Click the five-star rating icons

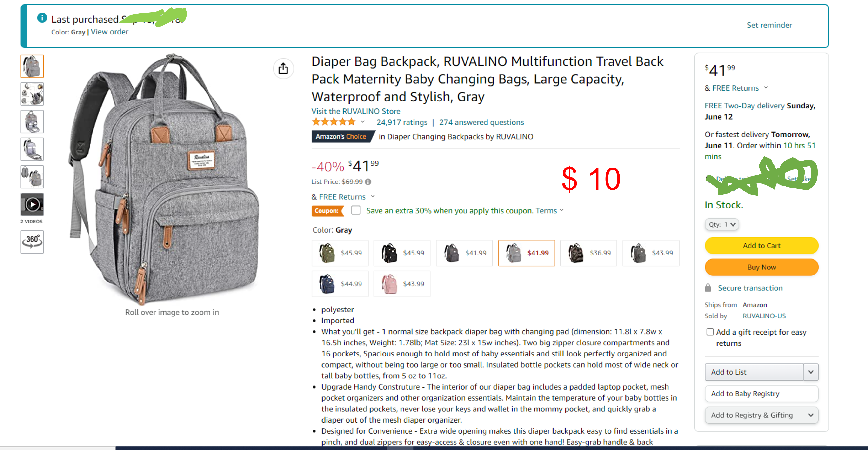click(x=334, y=122)
